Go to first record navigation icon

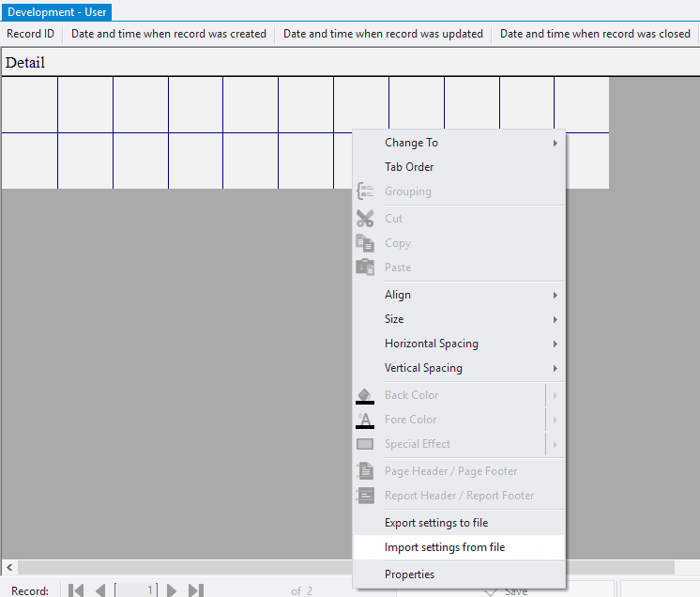pyautogui.click(x=77, y=590)
